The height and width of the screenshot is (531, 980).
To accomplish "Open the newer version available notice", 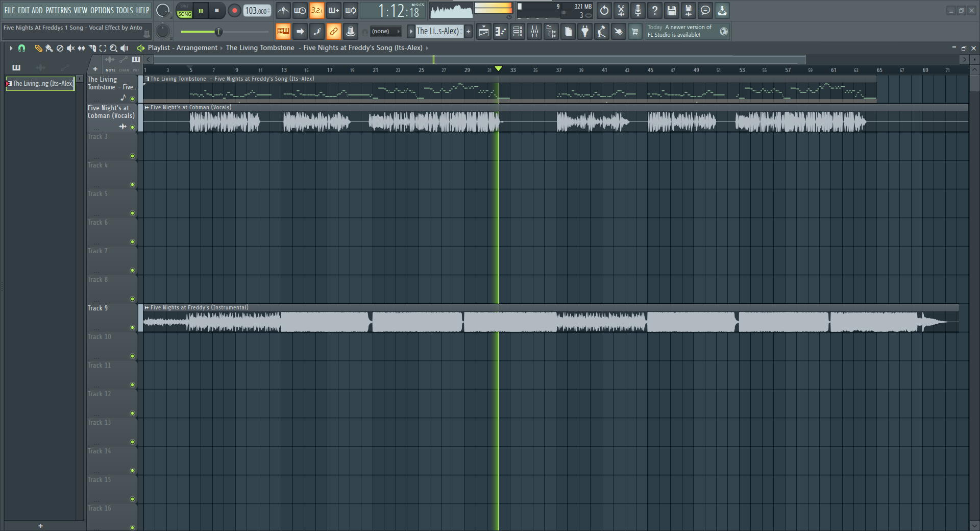I will click(687, 31).
